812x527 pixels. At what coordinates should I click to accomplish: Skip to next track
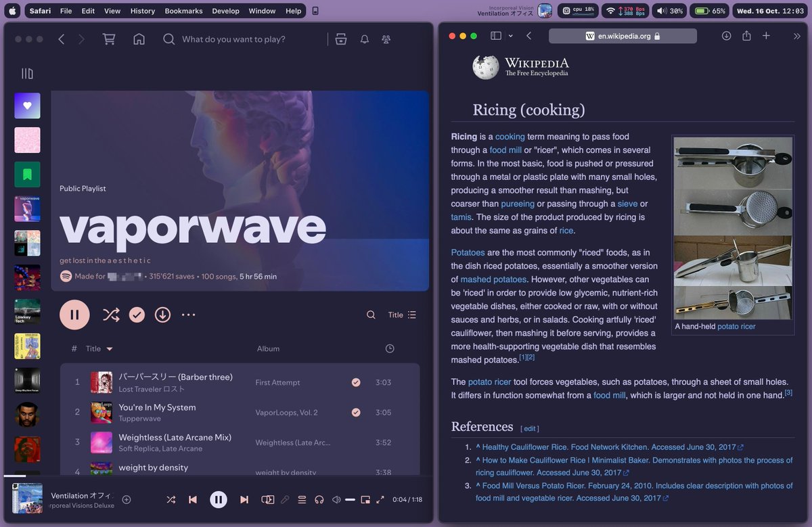[244, 499]
